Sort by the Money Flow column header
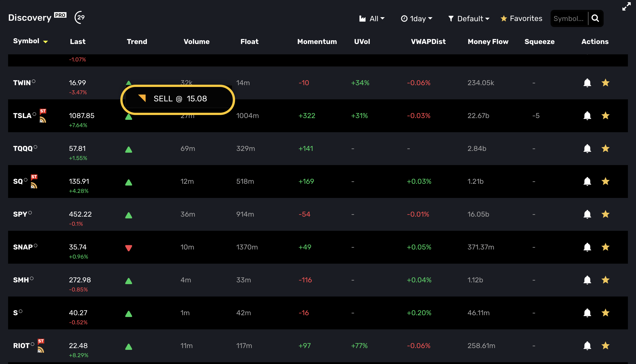This screenshot has height=364, width=636. [488, 41]
